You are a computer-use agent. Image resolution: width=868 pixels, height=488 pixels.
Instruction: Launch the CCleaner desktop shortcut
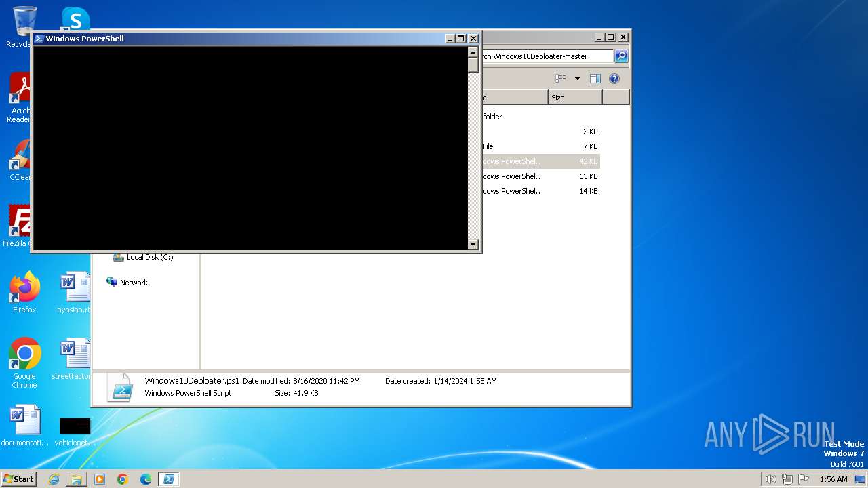[x=20, y=160]
